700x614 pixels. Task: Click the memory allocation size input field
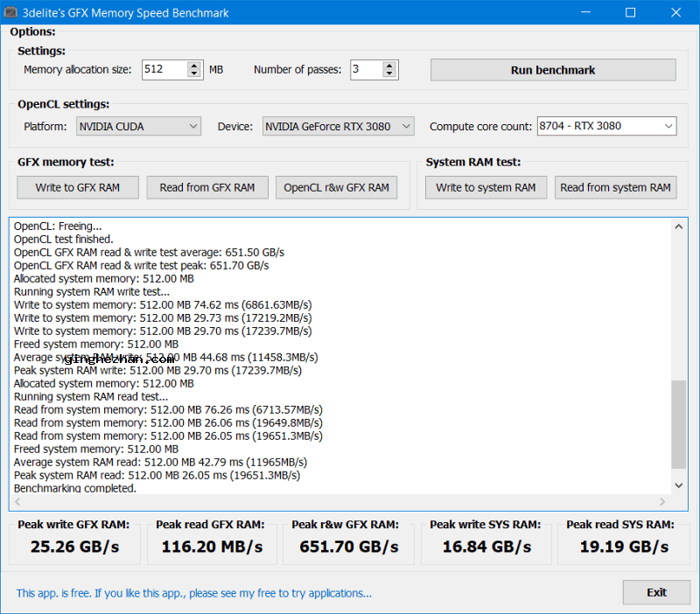tap(164, 70)
